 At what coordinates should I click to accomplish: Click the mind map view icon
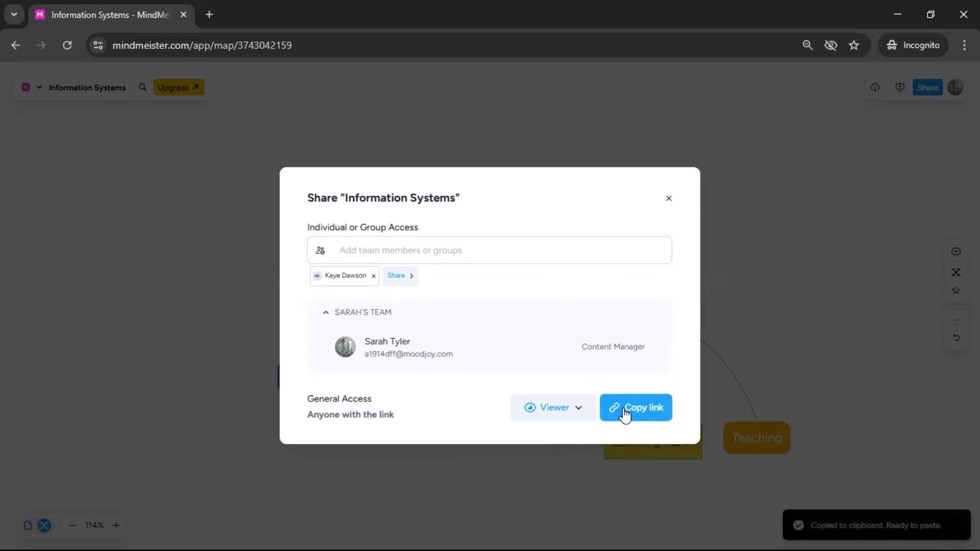click(x=44, y=525)
